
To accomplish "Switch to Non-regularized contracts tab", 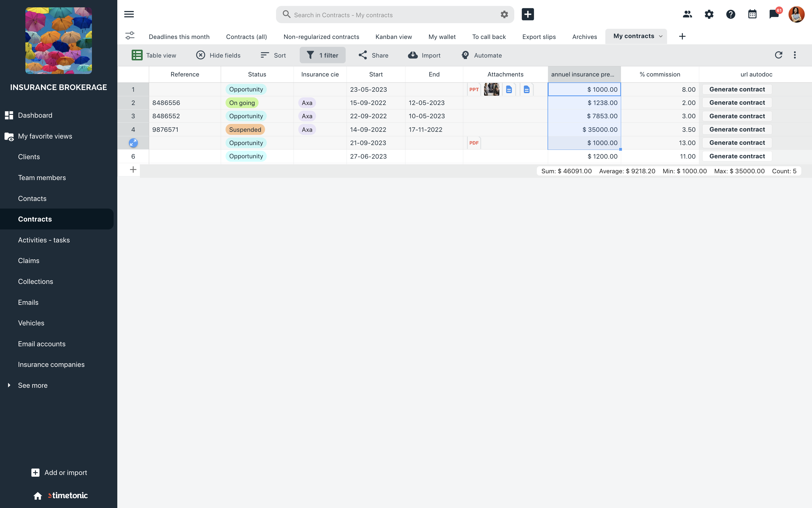I will coord(321,37).
